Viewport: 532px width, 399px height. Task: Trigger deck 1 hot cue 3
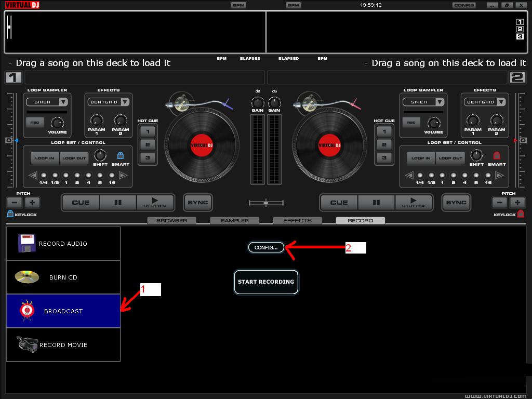point(148,157)
